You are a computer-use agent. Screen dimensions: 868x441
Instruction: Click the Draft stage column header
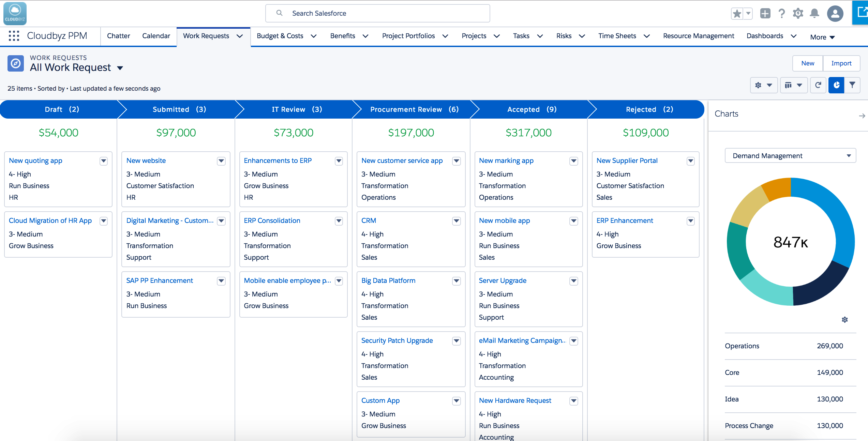pyautogui.click(x=62, y=109)
